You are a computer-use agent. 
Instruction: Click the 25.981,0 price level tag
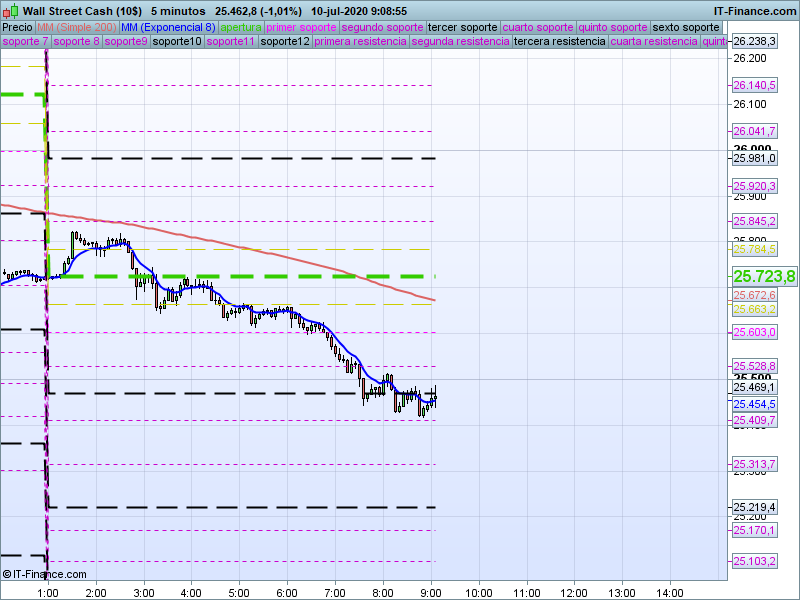click(754, 158)
